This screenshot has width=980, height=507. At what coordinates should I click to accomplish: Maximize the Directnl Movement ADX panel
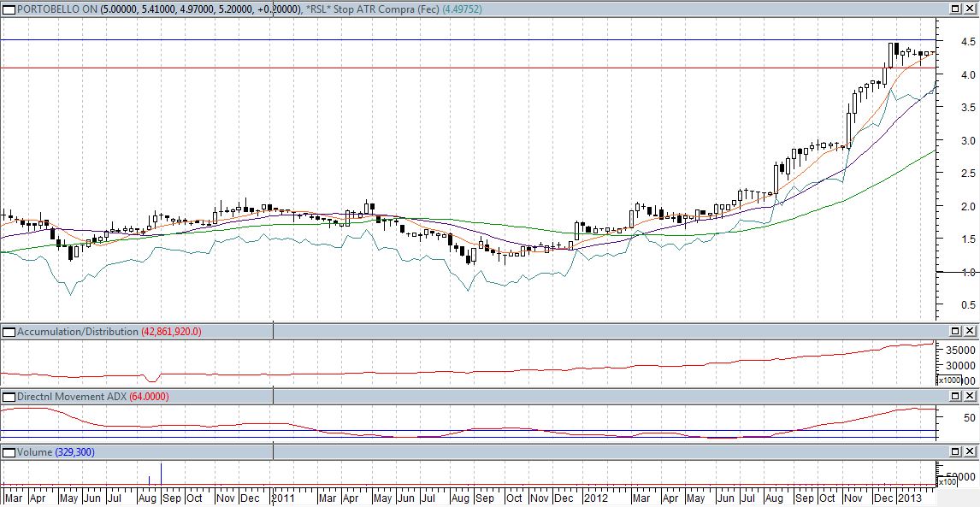click(x=955, y=397)
